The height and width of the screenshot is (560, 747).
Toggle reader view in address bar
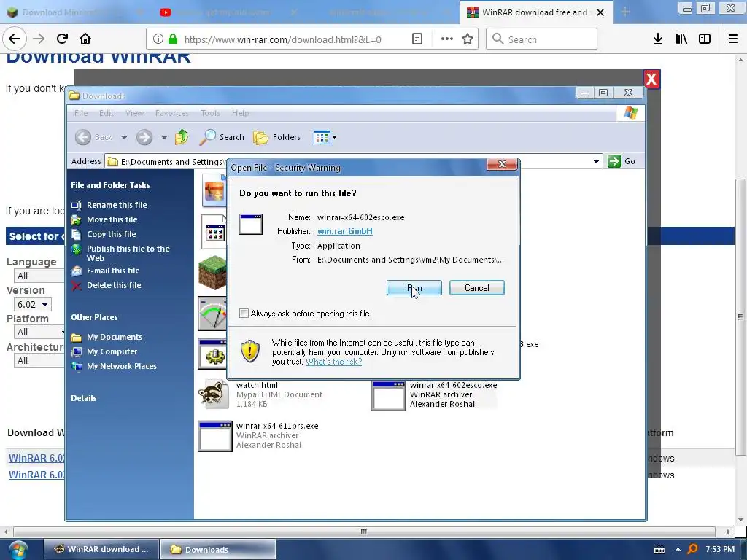pos(417,39)
